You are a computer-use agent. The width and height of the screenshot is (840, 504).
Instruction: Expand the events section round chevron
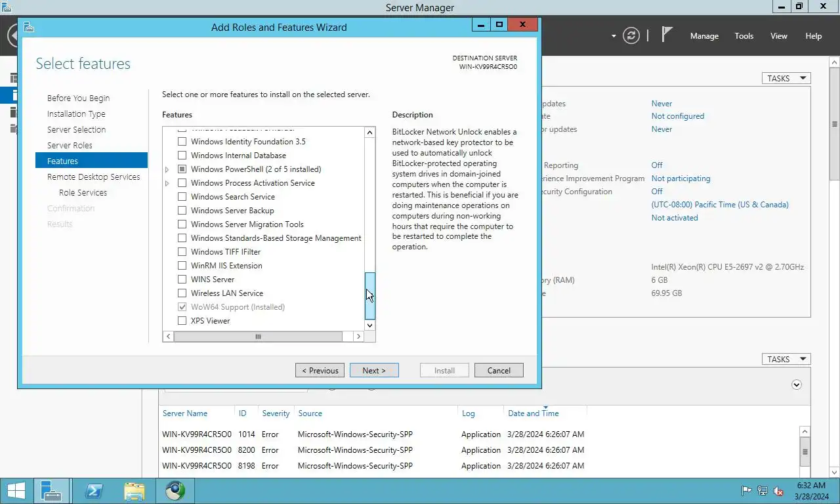coord(797,385)
